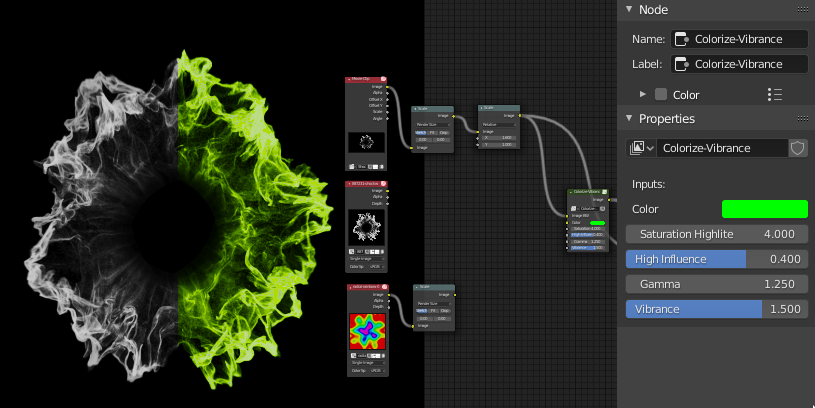
Task: Enable the custom node Color checkbox
Action: 660,94
